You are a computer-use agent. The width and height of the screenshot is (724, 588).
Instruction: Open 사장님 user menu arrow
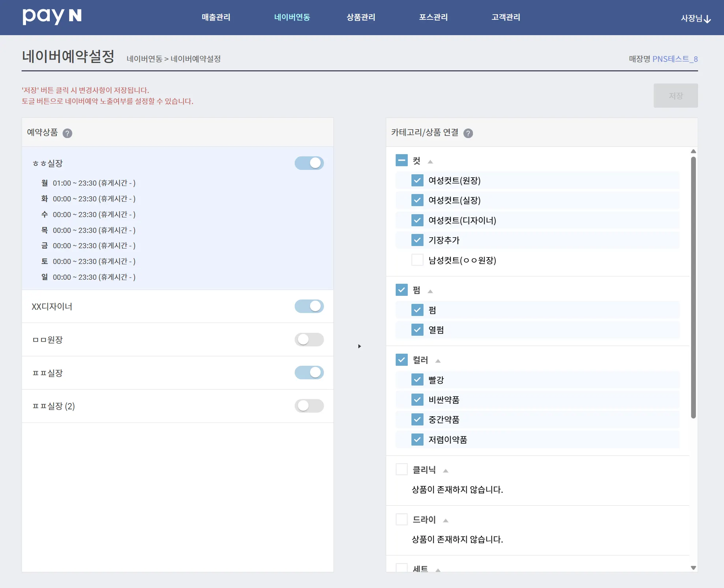707,19
